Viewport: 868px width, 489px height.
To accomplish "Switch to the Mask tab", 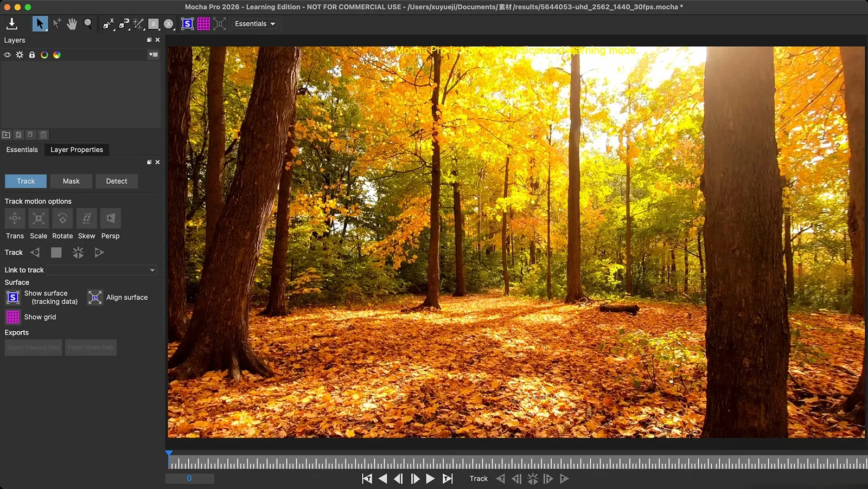I will [71, 181].
